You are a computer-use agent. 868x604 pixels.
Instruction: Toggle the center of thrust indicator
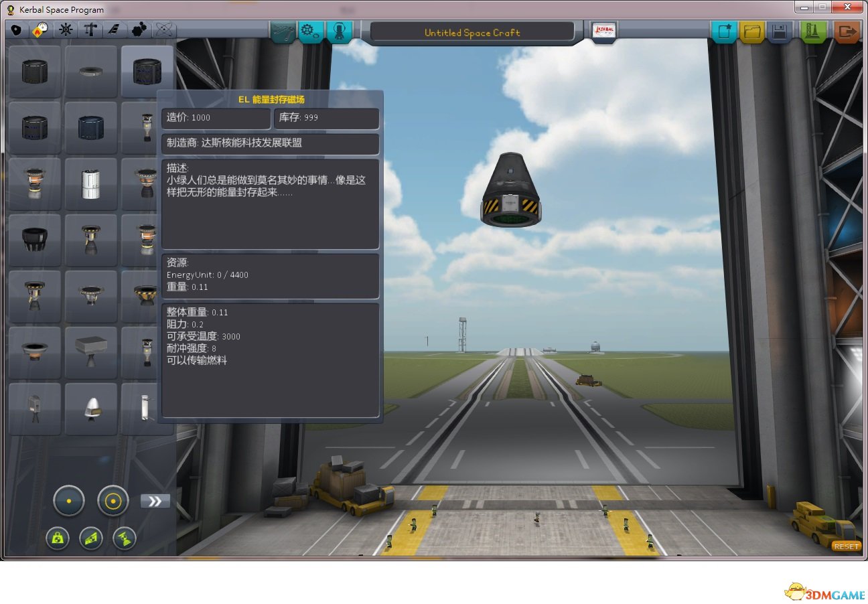point(125,538)
